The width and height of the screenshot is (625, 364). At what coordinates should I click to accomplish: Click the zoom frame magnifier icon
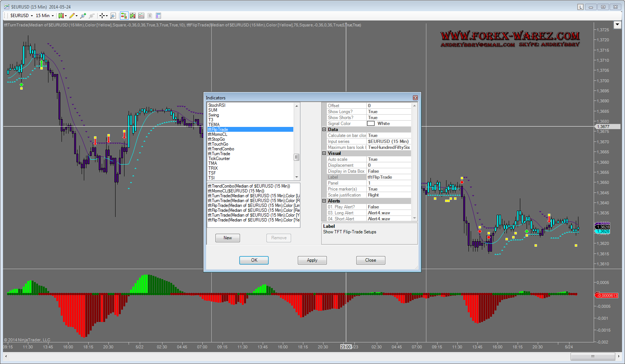pos(113,16)
